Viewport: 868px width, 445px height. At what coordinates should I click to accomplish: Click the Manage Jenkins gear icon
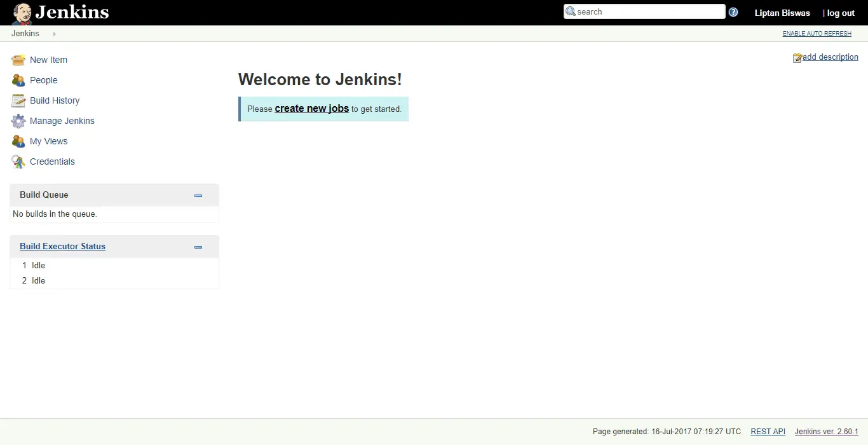pos(18,121)
